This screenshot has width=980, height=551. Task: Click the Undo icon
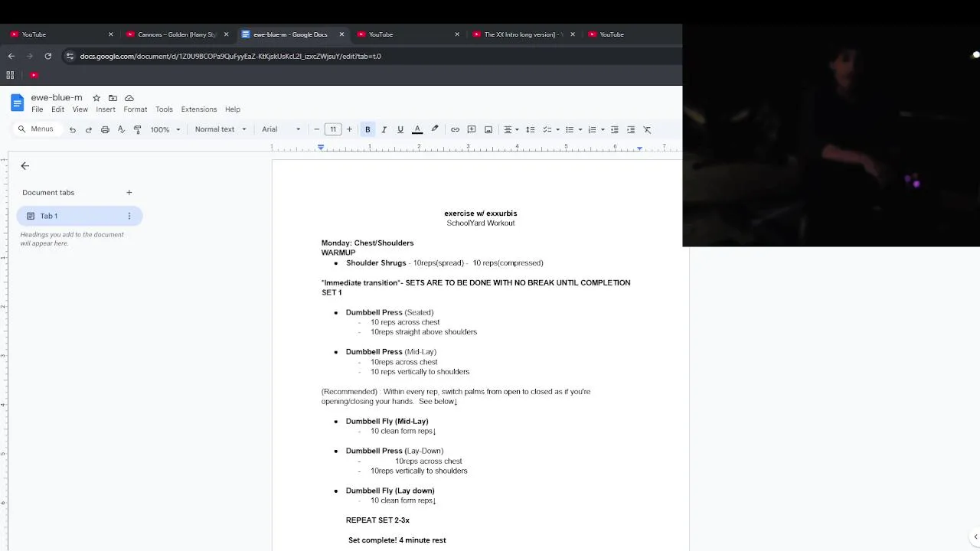point(73,129)
